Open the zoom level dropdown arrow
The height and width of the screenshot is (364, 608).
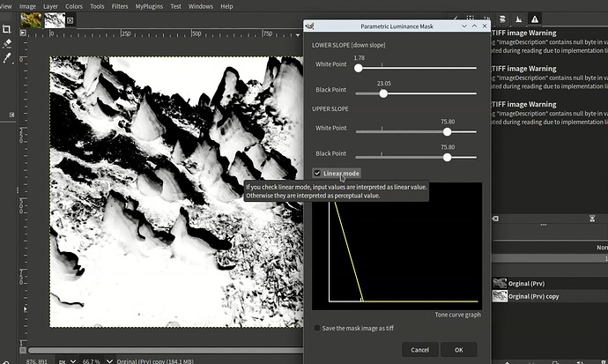tap(110, 360)
